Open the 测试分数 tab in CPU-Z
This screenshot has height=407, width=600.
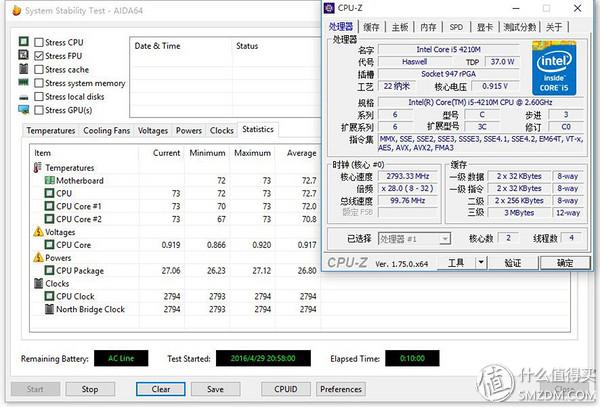coord(520,27)
